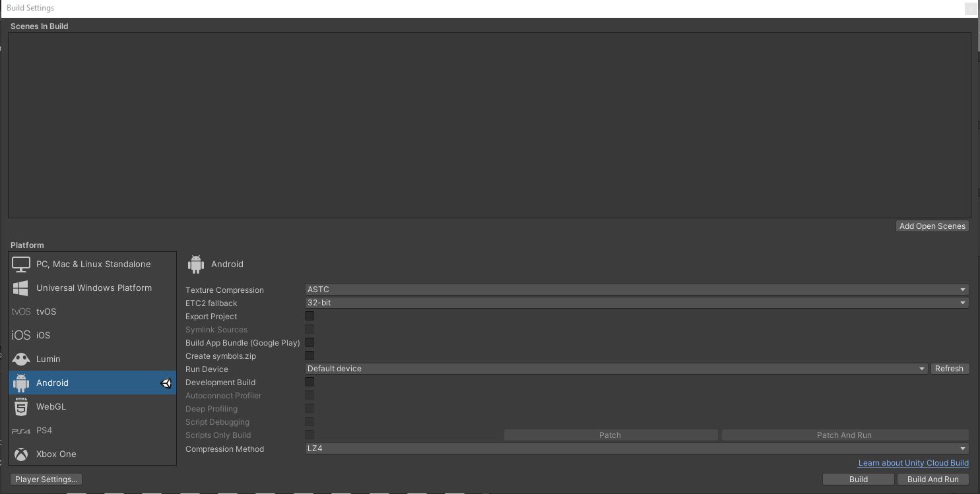980x494 pixels.
Task: Open the Texture Compression ASTC dropdown
Action: click(x=636, y=290)
